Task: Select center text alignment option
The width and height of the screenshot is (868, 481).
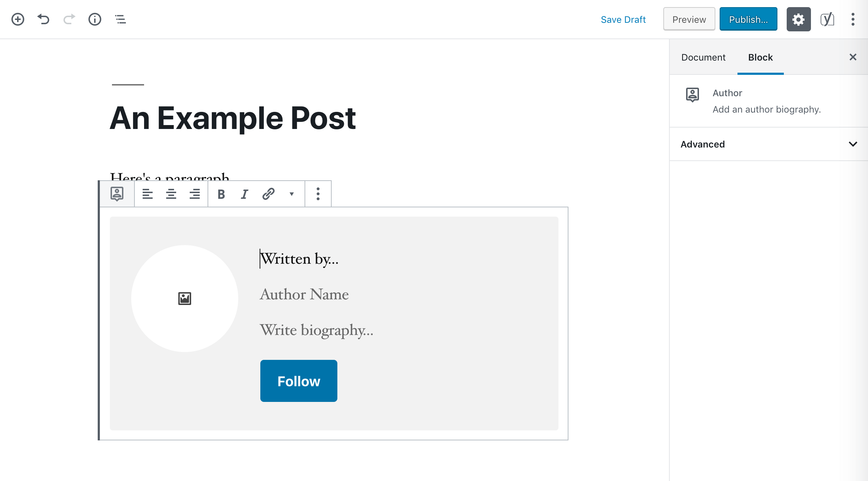Action: [x=171, y=193]
